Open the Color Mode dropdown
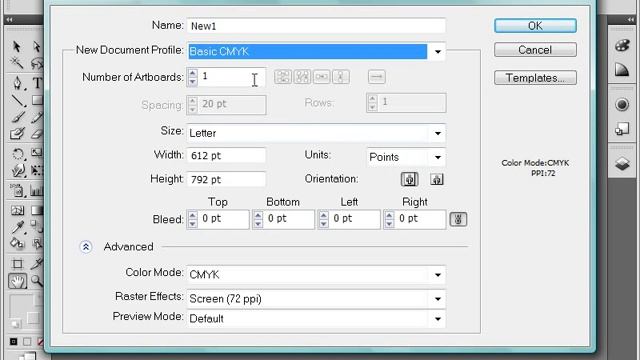The width and height of the screenshot is (640, 360). (x=316, y=275)
